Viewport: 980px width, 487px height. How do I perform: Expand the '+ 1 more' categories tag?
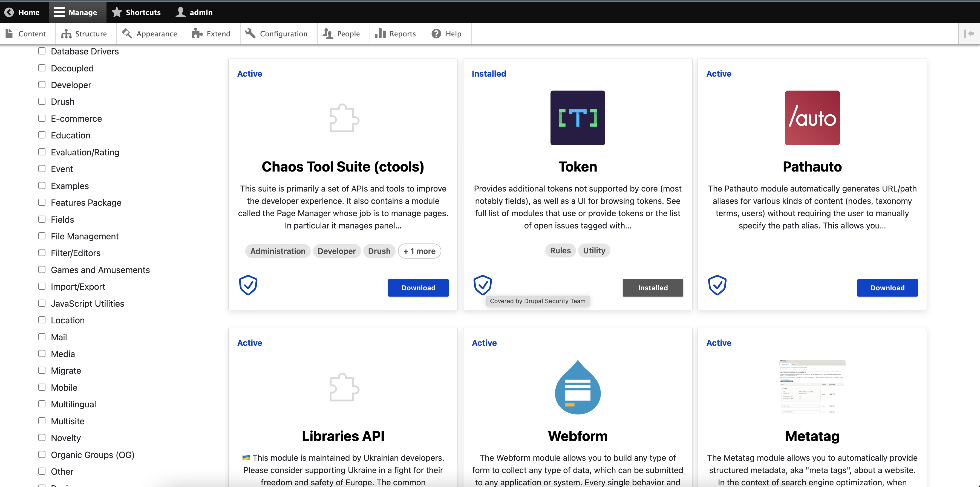419,251
